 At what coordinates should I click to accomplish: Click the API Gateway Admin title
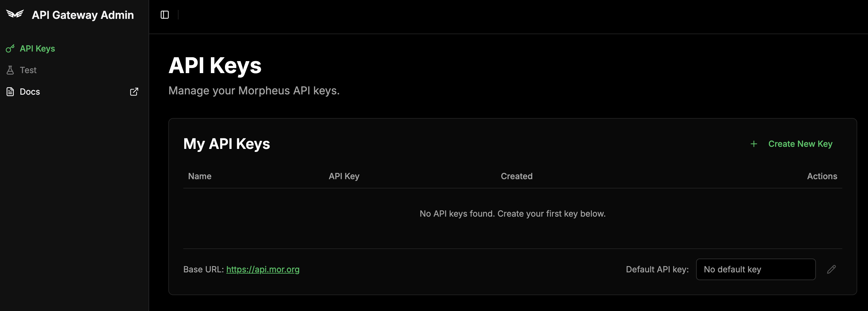point(83,14)
